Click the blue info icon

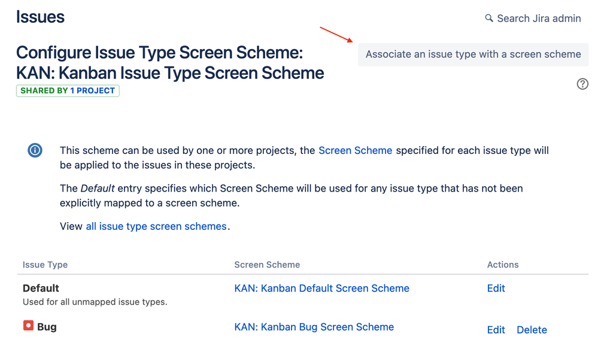tap(35, 150)
